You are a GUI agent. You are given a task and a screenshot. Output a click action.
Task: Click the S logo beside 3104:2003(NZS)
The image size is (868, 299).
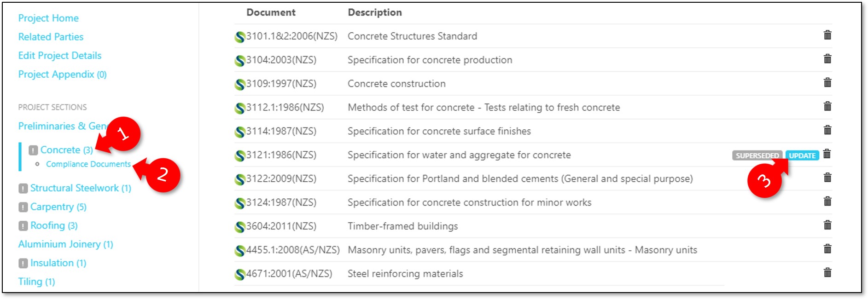click(239, 61)
